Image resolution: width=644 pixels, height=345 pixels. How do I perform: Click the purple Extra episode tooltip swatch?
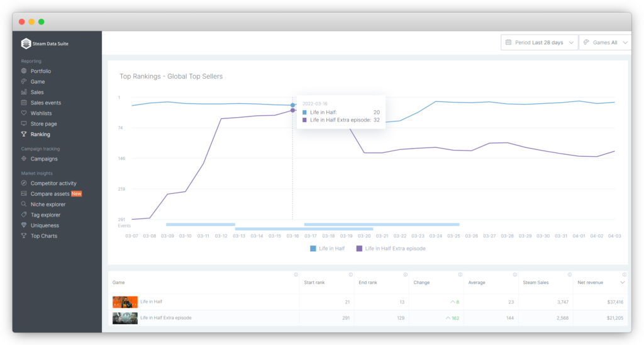[x=304, y=120]
